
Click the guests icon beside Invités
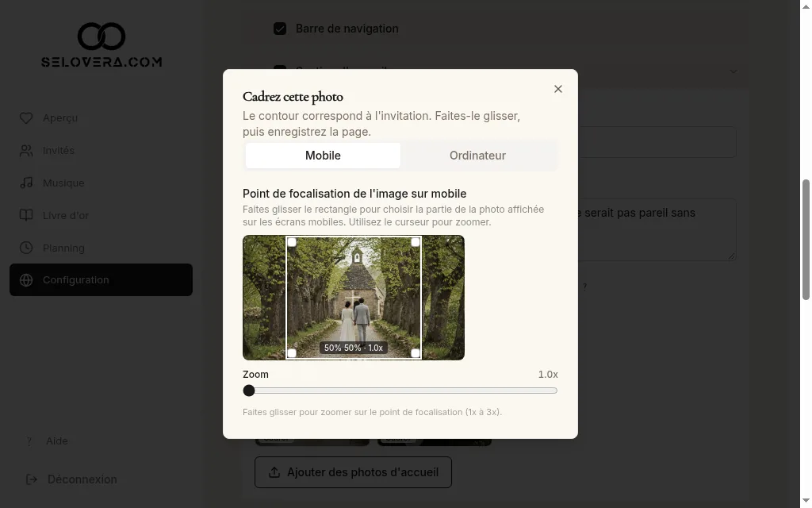click(26, 151)
